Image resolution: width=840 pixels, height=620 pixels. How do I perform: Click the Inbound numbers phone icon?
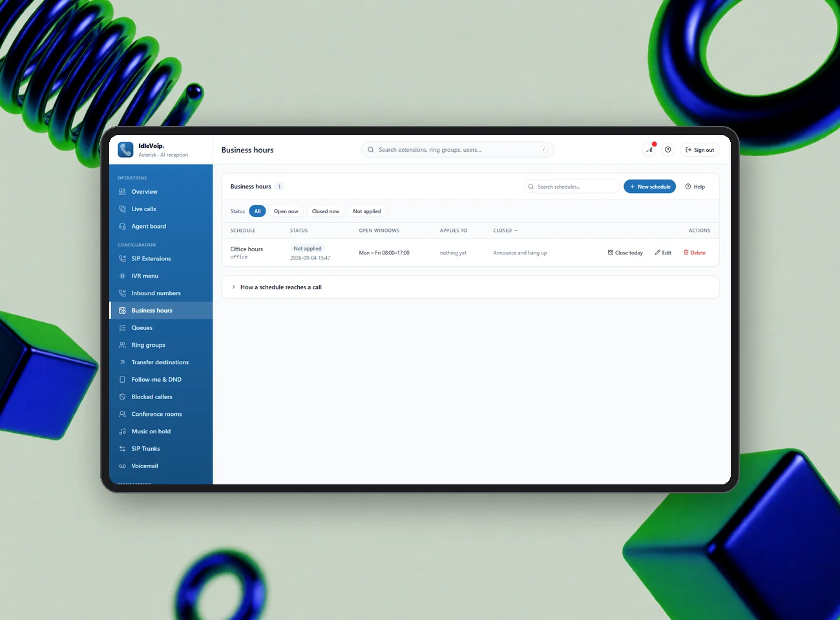point(122,293)
